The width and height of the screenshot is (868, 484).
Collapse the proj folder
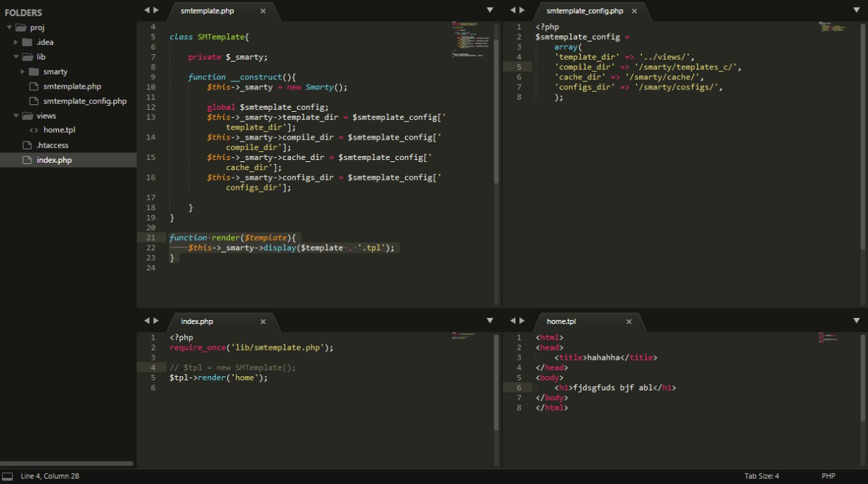click(x=9, y=28)
